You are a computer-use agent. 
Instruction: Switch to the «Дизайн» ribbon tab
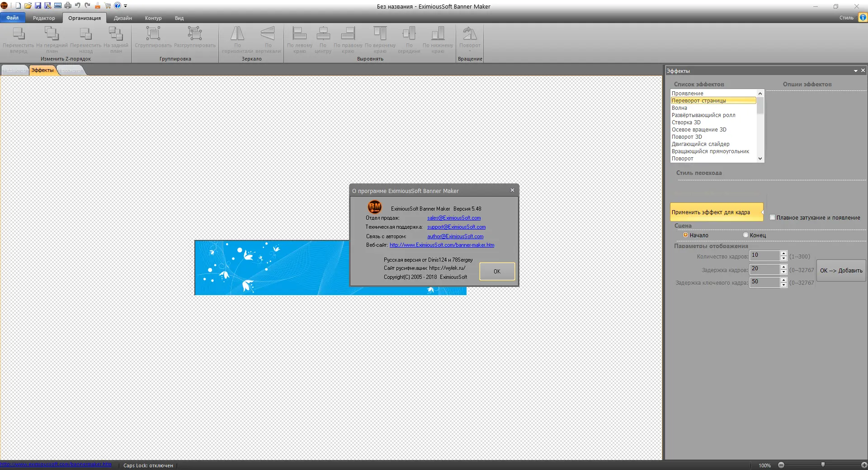coord(123,18)
